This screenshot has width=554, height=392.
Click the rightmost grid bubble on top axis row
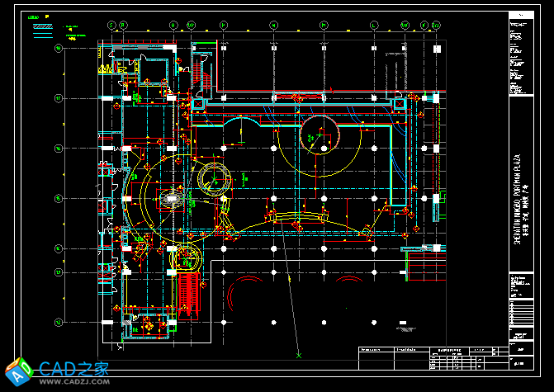pyautogui.click(x=437, y=26)
